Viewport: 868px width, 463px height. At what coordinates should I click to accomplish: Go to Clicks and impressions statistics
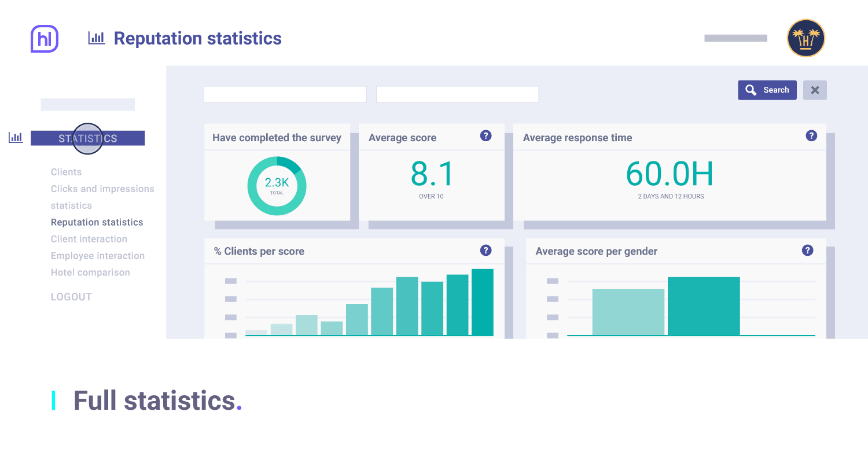click(102, 189)
